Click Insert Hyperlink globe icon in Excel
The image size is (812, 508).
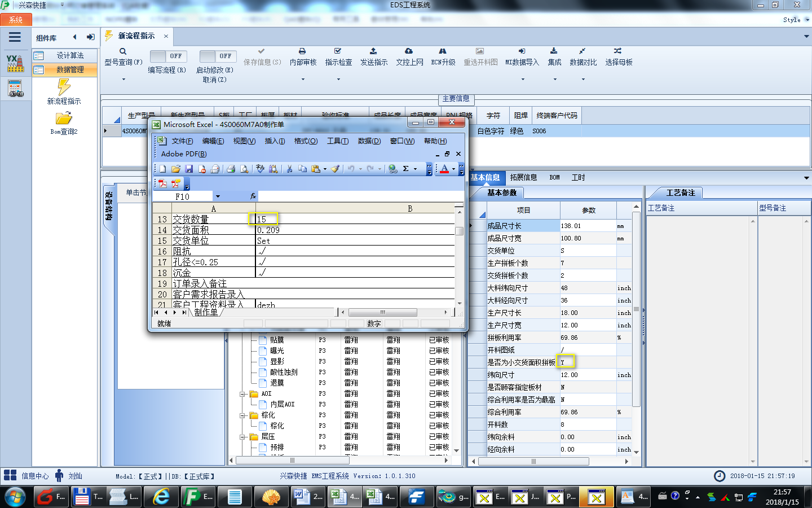392,169
